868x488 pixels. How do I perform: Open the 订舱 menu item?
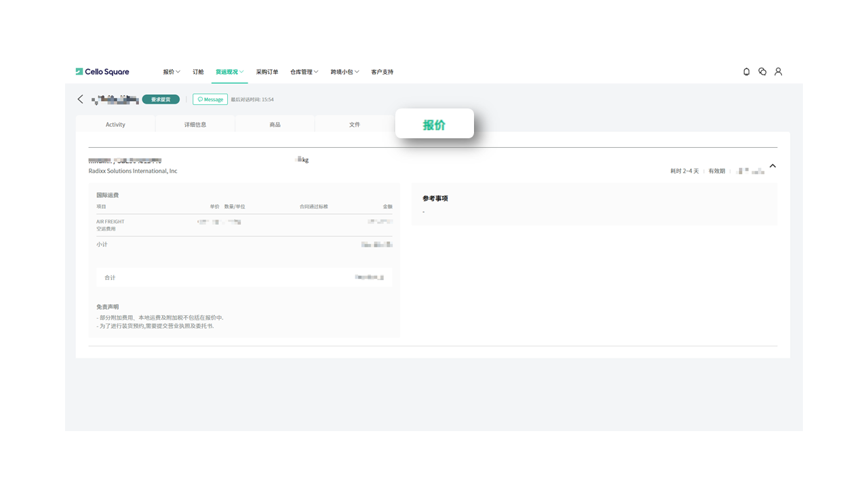point(198,72)
